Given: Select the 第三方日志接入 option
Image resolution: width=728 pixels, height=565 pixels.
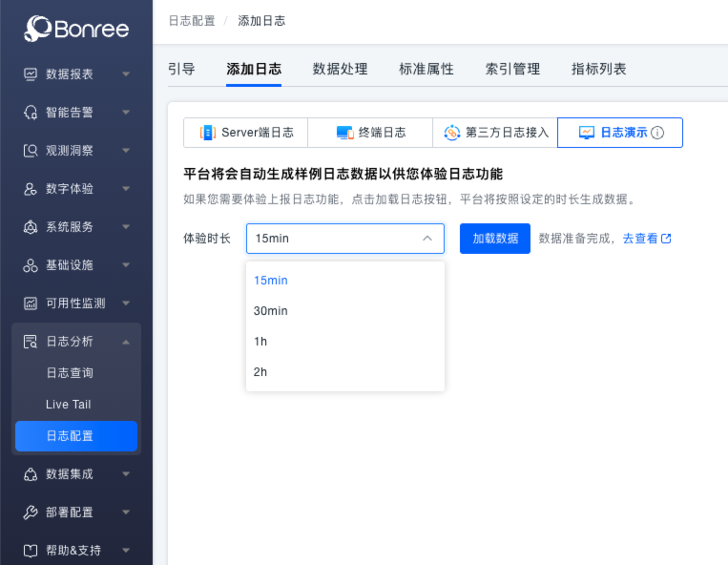Looking at the screenshot, I should coord(494,133).
